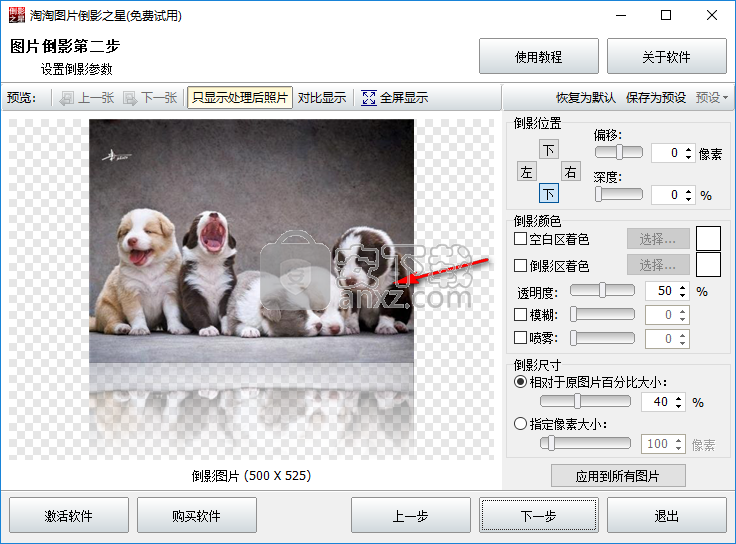Select right reflection position 右
This screenshot has width=736, height=544.
[570, 172]
